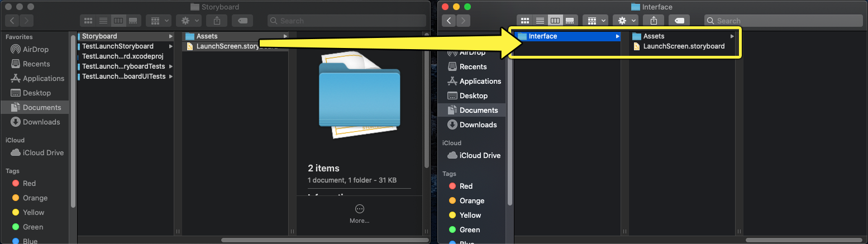Select list view in left Storyboard window
This screenshot has width=868, height=244.
pyautogui.click(x=103, y=21)
